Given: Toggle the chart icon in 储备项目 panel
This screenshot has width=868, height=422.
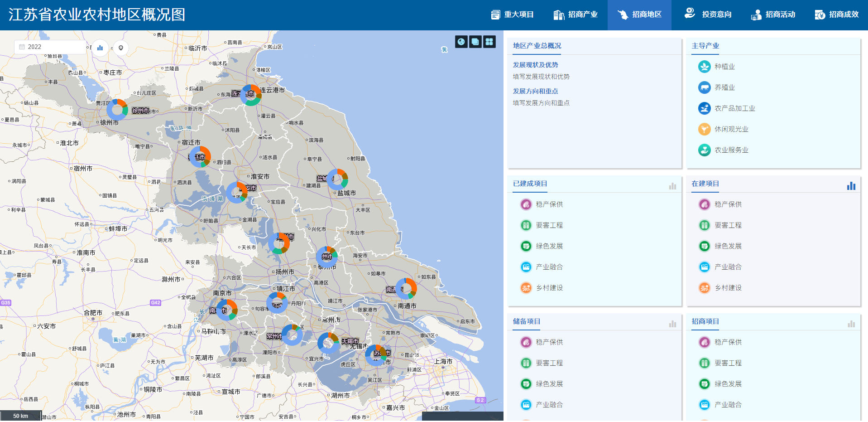Looking at the screenshot, I should tap(672, 324).
